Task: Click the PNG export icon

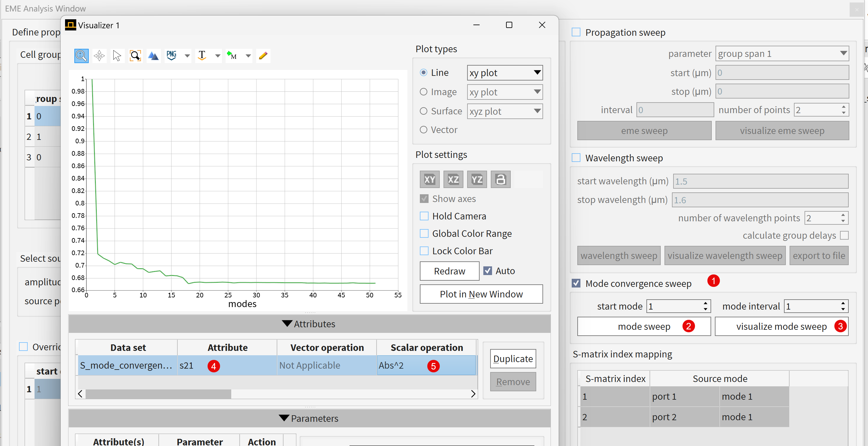Action: coord(171,56)
